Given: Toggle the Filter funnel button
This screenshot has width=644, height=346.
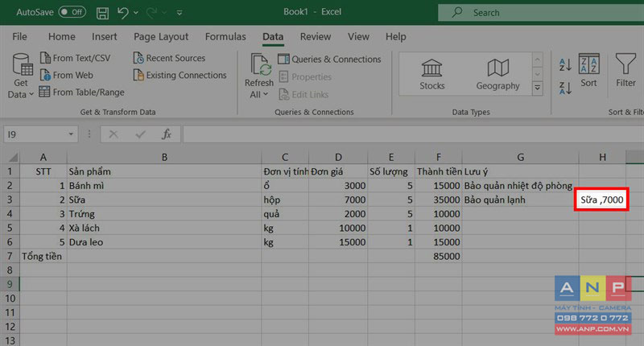Looking at the screenshot, I should [x=625, y=70].
